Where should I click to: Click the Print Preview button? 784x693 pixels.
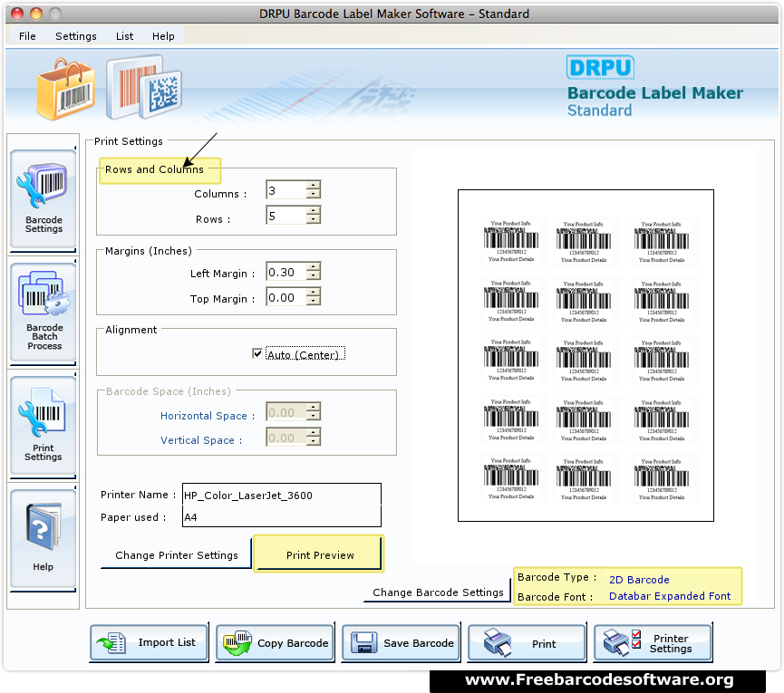pyautogui.click(x=319, y=554)
